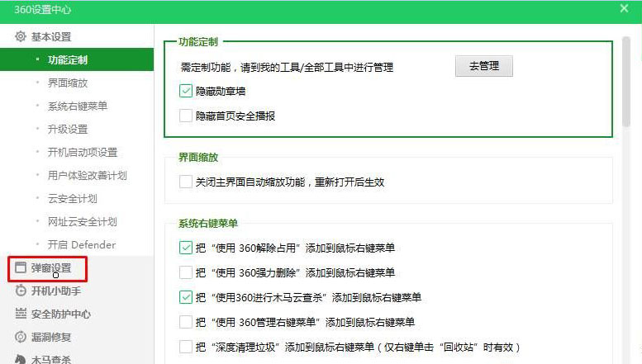The height and width of the screenshot is (364, 642).
Task: Enable the 使用 360管理右键菜单 checkbox
Action: click(x=185, y=322)
